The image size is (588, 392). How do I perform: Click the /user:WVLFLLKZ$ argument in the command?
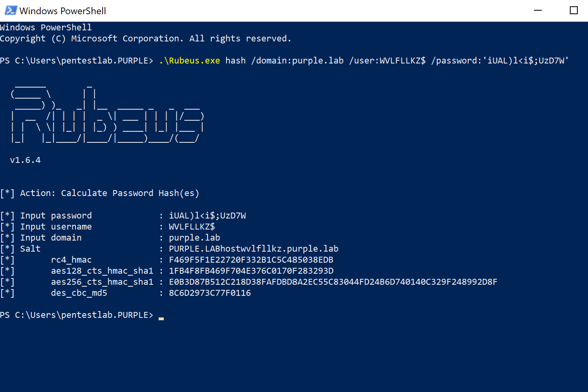387,61
